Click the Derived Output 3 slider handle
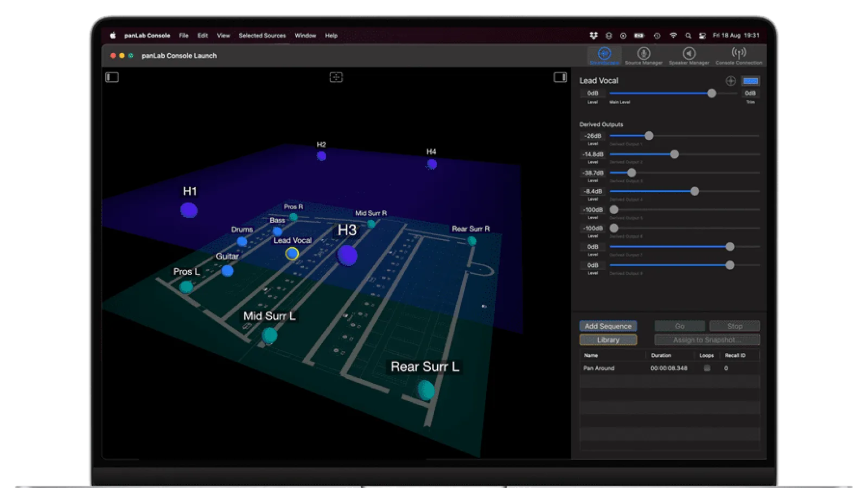This screenshot has width=868, height=488. pos(631,173)
